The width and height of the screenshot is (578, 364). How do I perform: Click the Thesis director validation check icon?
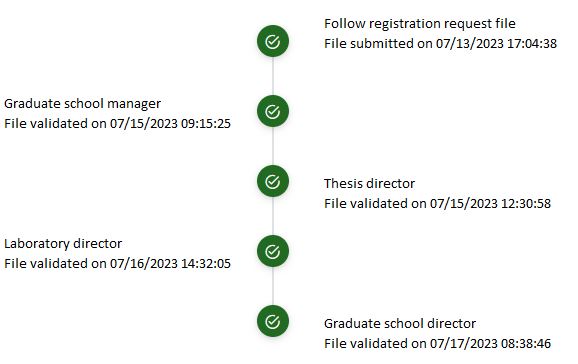click(x=273, y=181)
